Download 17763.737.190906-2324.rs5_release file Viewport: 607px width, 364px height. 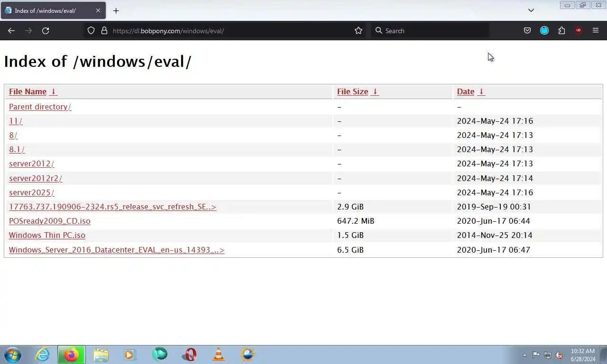112,207
